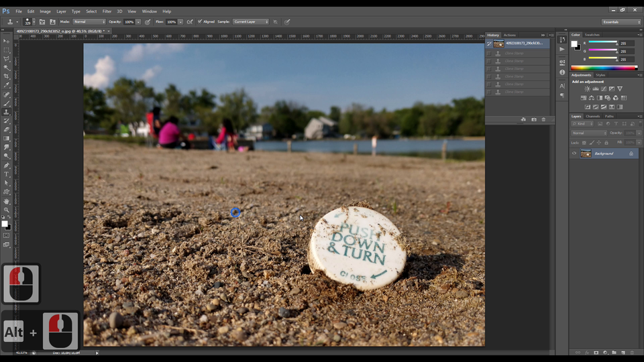Select the Dodge tool
The height and width of the screenshot is (362, 644).
coord(6,156)
